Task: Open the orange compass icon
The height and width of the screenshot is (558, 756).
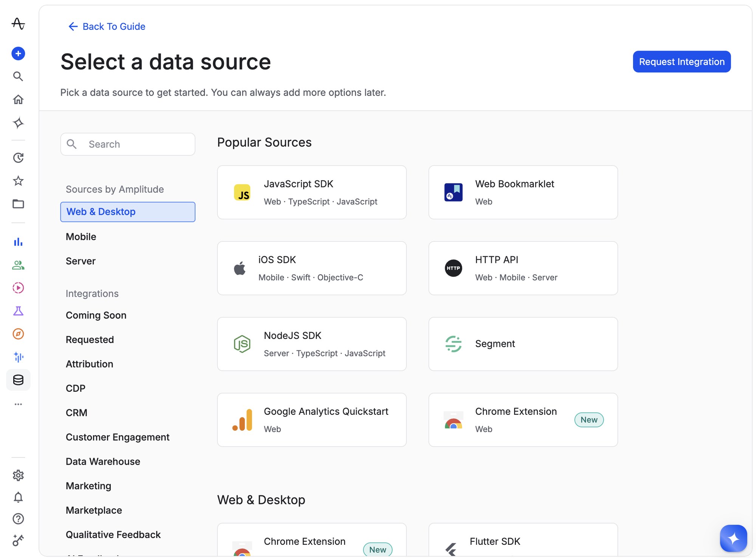Action: (x=18, y=334)
